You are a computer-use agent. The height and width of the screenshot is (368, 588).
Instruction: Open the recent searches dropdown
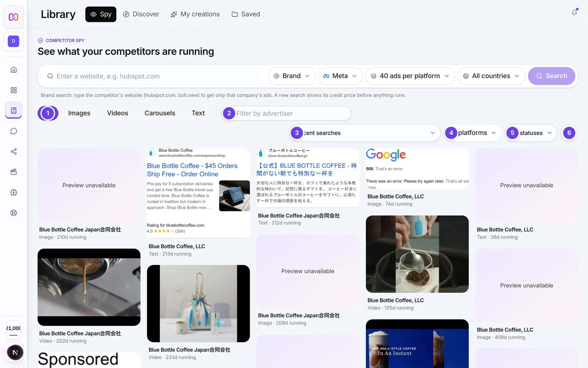tap(365, 133)
